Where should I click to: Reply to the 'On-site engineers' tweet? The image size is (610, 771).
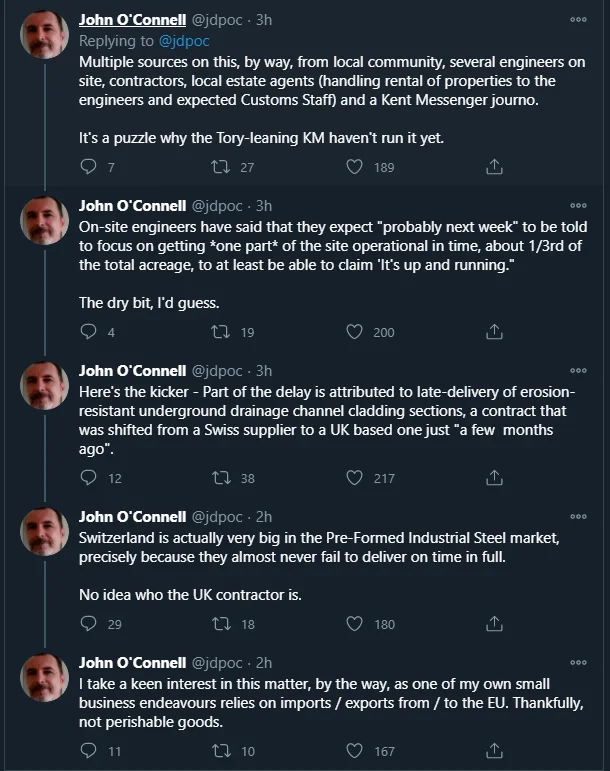[x=88, y=332]
